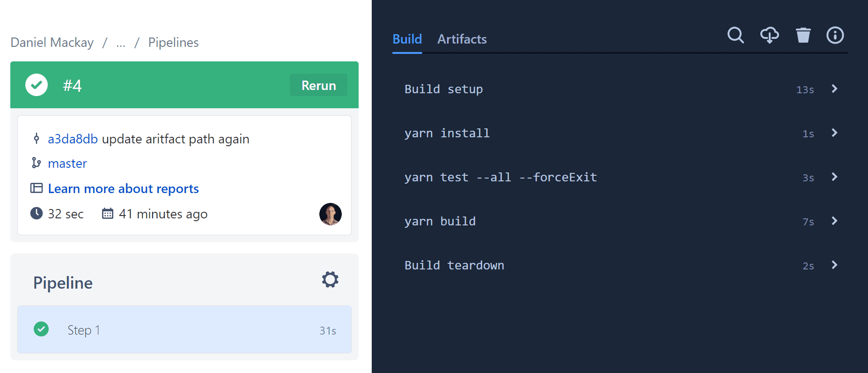
Task: Open commit a3da8db link
Action: click(73, 139)
